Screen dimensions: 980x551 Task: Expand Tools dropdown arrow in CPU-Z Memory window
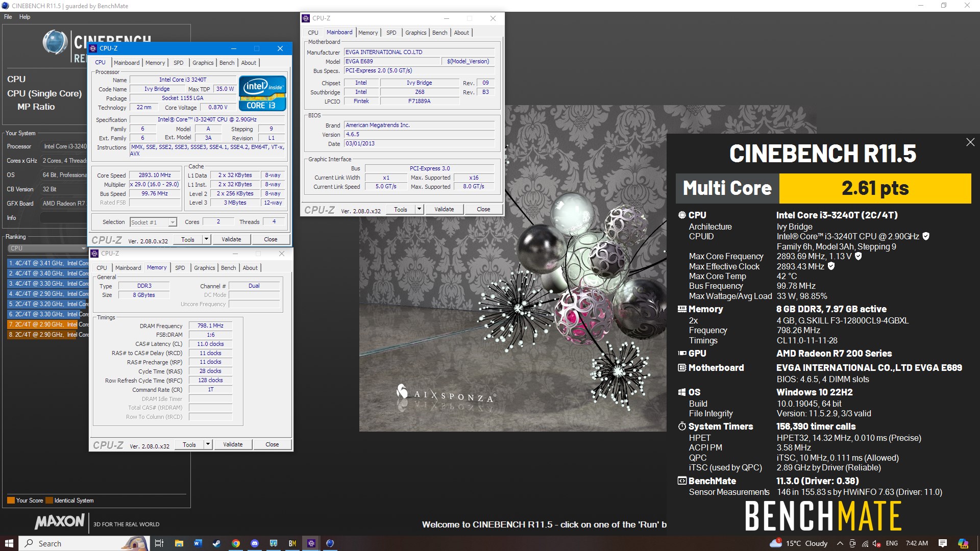(208, 444)
